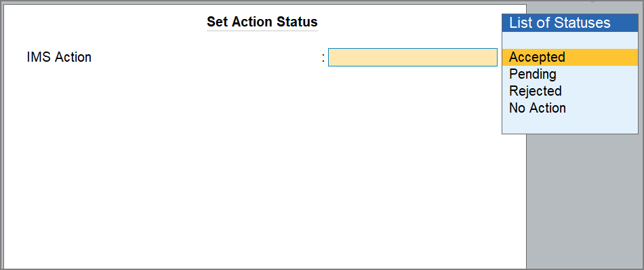The image size is (644, 270).
Task: Select No Action from the list
Action: (x=569, y=108)
